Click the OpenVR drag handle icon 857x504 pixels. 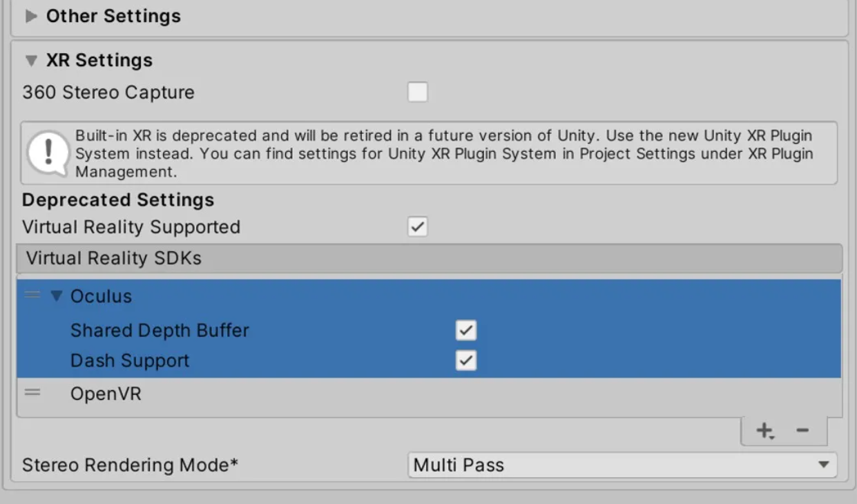[32, 393]
